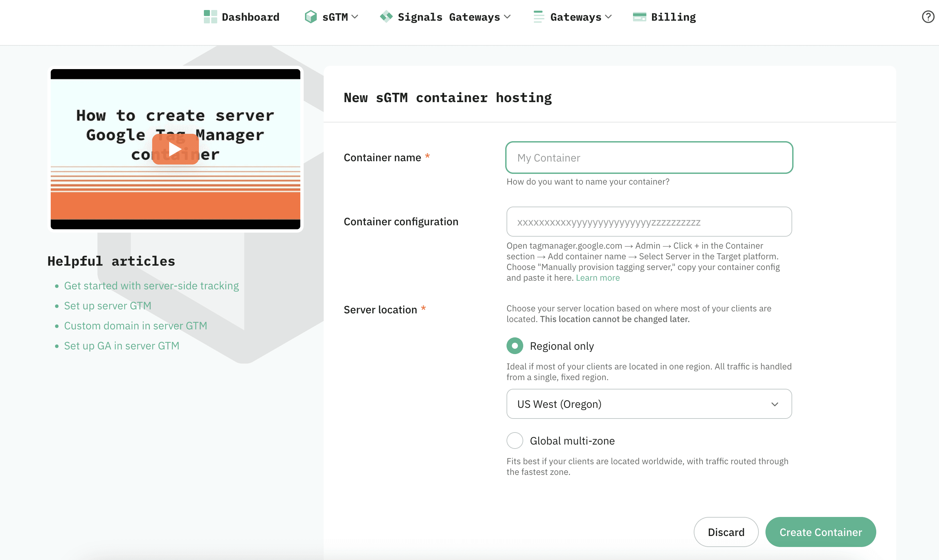Select the Global multi-zone radio option

coord(515,441)
